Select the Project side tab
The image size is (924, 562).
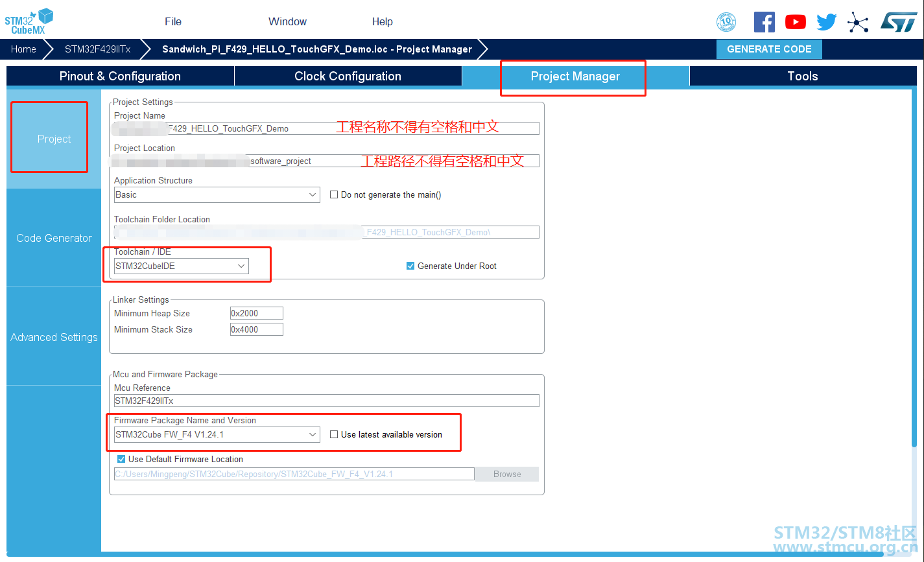point(54,139)
